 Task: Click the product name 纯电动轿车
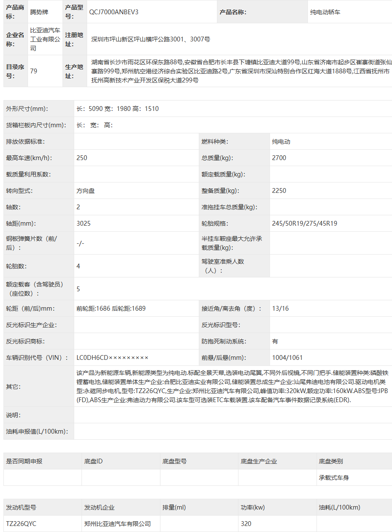[x=325, y=12]
